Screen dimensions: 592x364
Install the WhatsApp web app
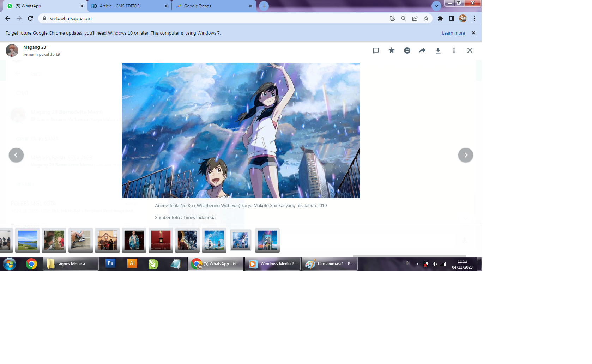pyautogui.click(x=392, y=18)
